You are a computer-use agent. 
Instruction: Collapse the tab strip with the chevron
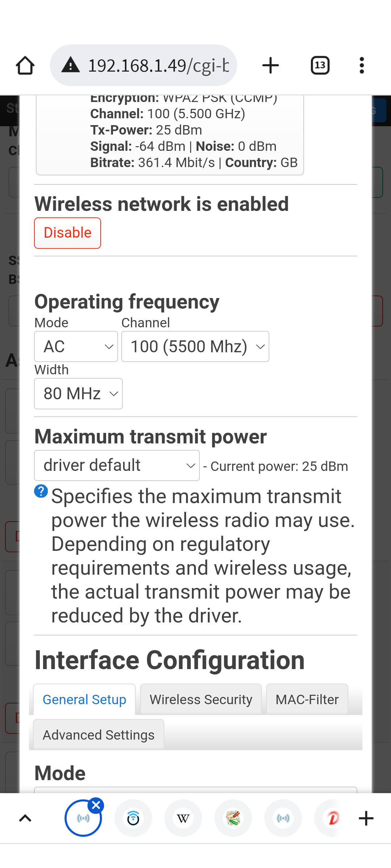click(x=24, y=818)
